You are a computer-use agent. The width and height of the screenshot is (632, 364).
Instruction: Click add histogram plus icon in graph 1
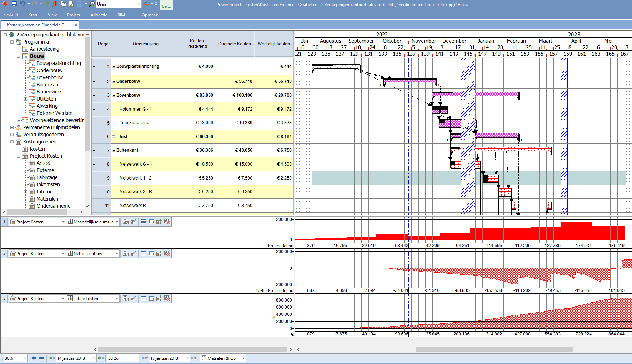click(159, 222)
